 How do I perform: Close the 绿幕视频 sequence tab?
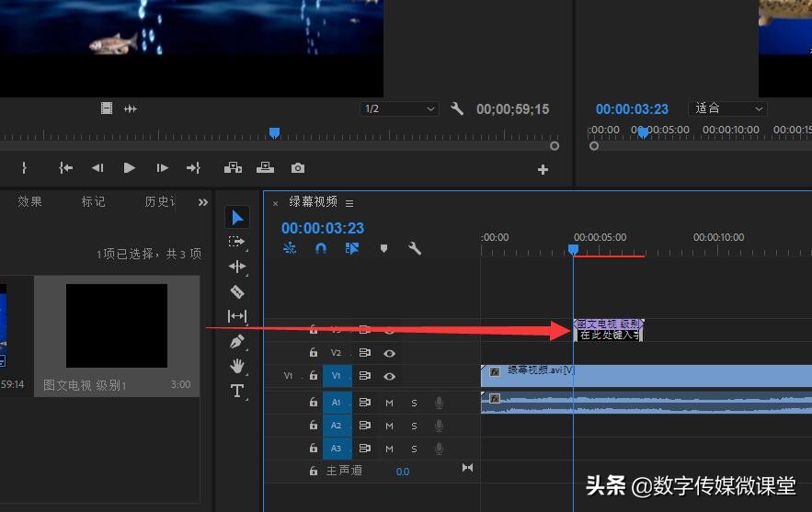pyautogui.click(x=276, y=203)
